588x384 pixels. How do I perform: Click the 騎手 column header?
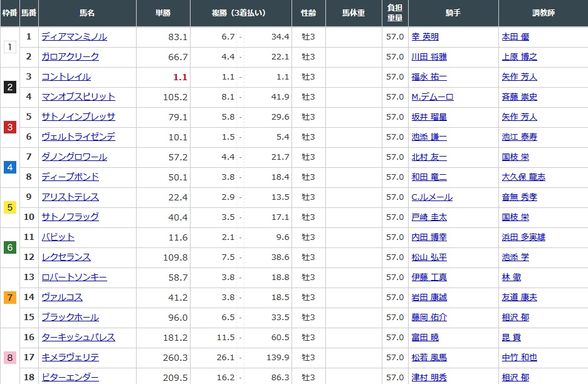(x=453, y=13)
